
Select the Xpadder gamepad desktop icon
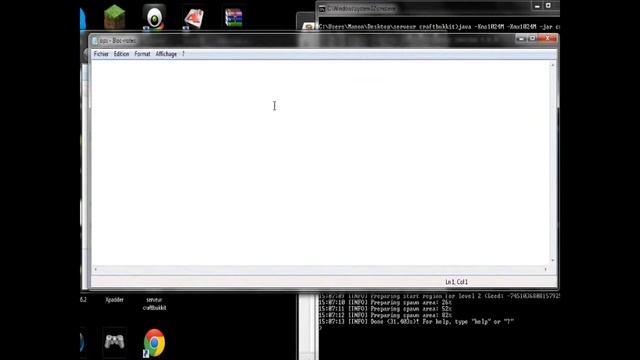[x=114, y=342]
